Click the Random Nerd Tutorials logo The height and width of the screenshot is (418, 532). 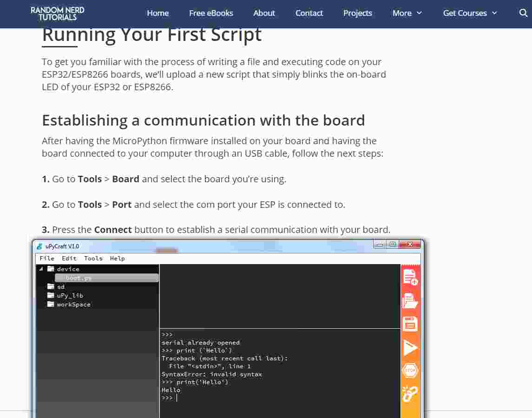pyautogui.click(x=57, y=13)
